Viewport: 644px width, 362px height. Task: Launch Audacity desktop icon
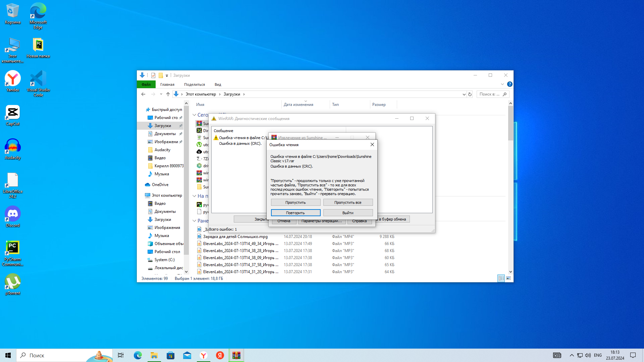13,149
